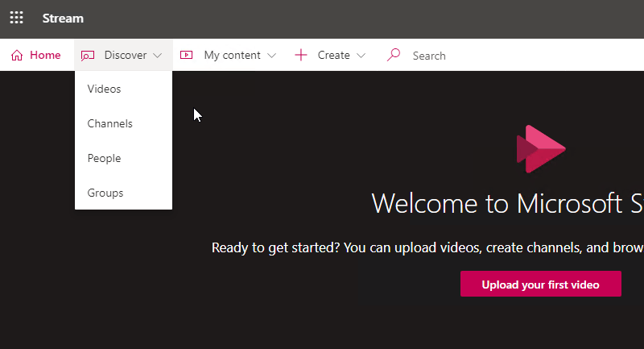Click the My content label
The width and height of the screenshot is (644, 349).
click(x=232, y=55)
